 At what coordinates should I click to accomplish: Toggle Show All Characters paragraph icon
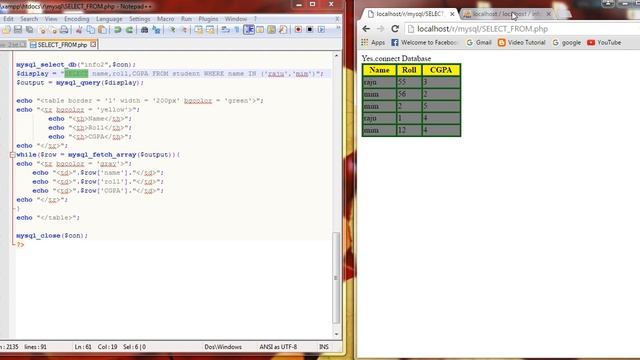click(x=237, y=30)
